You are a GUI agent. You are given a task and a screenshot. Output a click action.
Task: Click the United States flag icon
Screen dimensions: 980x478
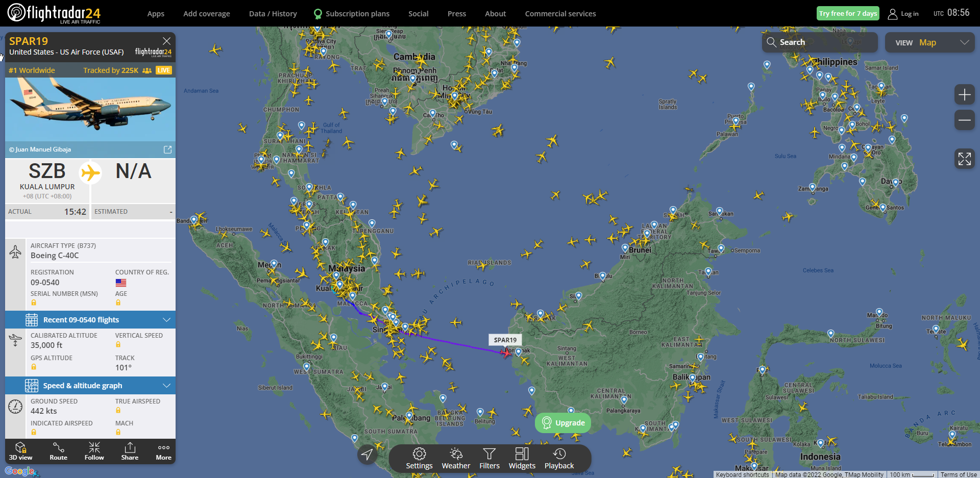[x=121, y=283]
